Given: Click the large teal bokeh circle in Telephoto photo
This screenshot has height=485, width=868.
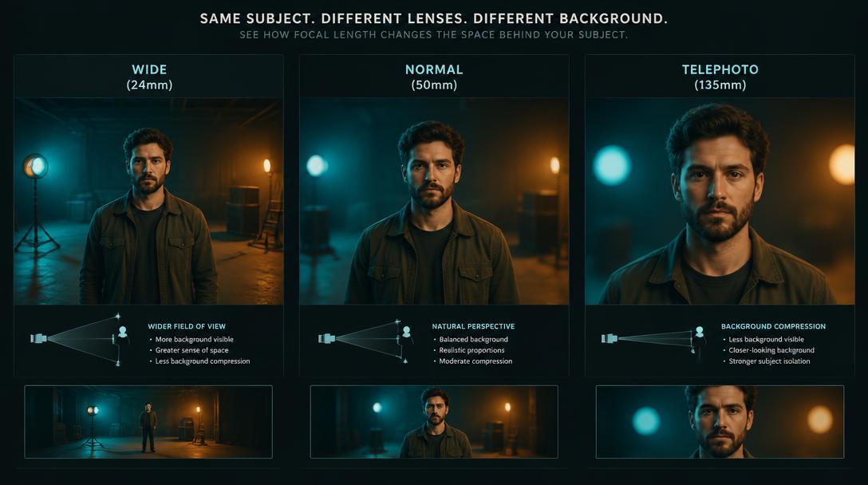Looking at the screenshot, I should click(x=612, y=166).
